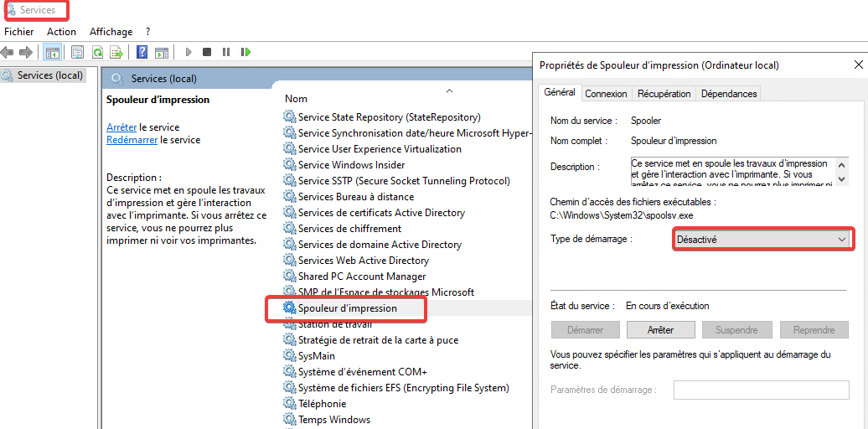The height and width of the screenshot is (429, 868).
Task: Click the Refresh toolbar icon
Action: click(x=97, y=52)
